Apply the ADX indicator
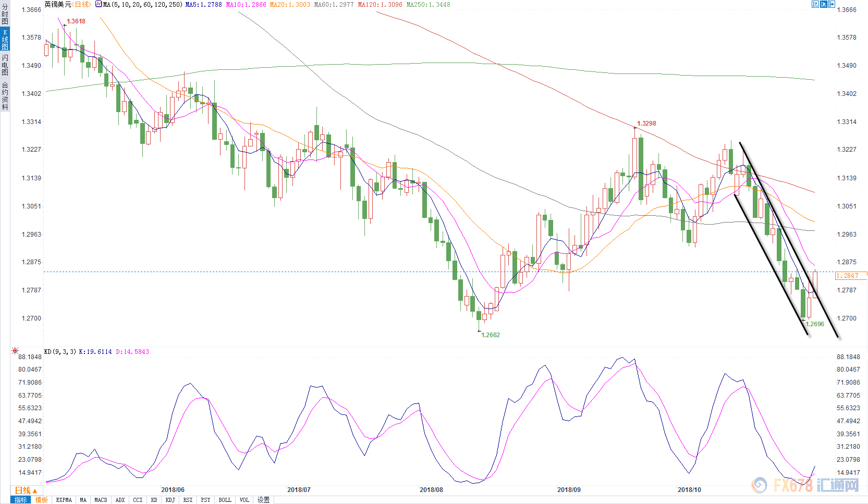This screenshot has height=504, width=868. [x=120, y=500]
